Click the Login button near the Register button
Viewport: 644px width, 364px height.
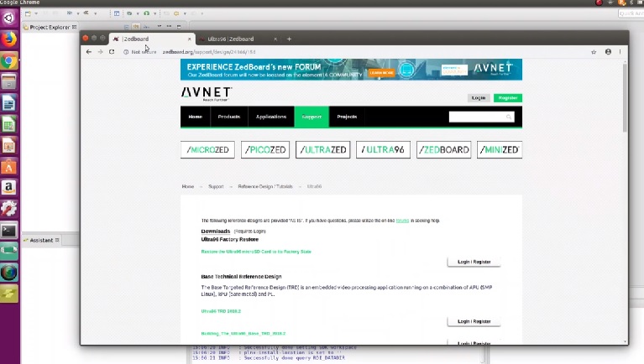click(x=479, y=98)
